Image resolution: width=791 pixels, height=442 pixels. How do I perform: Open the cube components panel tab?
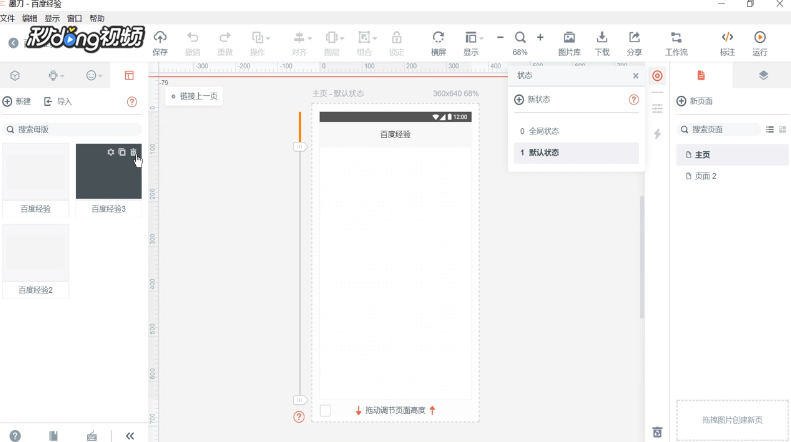pos(15,76)
